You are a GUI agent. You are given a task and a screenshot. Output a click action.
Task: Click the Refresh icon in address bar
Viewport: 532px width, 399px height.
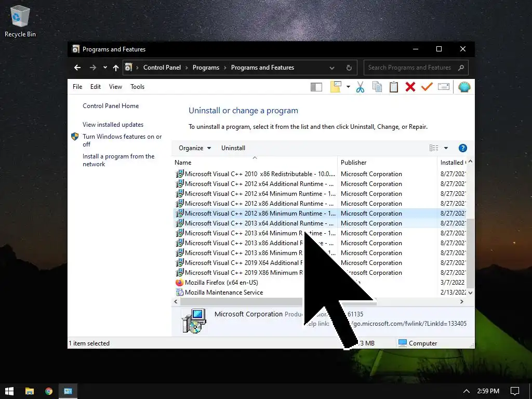click(x=349, y=68)
